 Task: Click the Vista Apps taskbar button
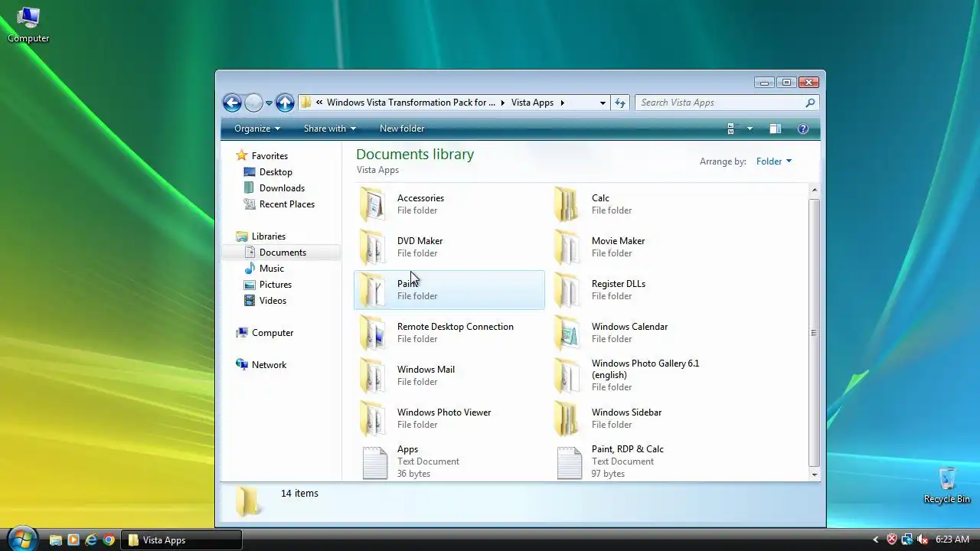pyautogui.click(x=181, y=540)
